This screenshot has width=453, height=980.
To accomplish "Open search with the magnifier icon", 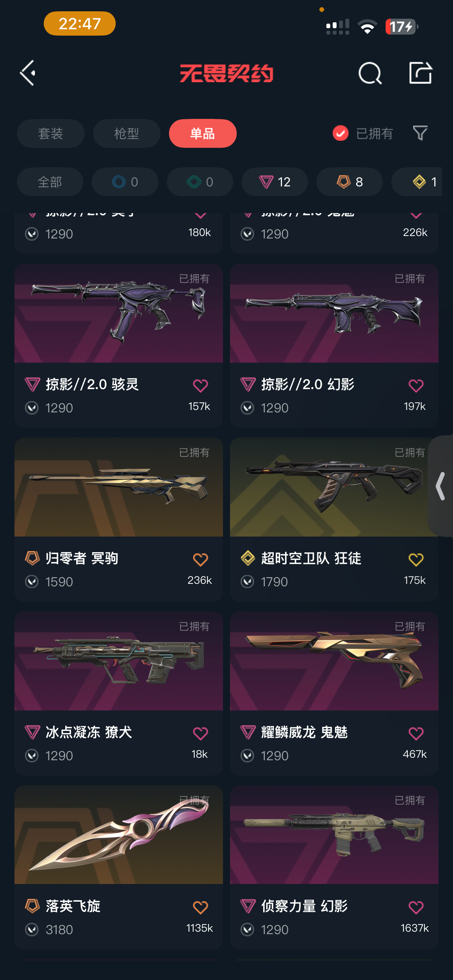I will point(370,73).
